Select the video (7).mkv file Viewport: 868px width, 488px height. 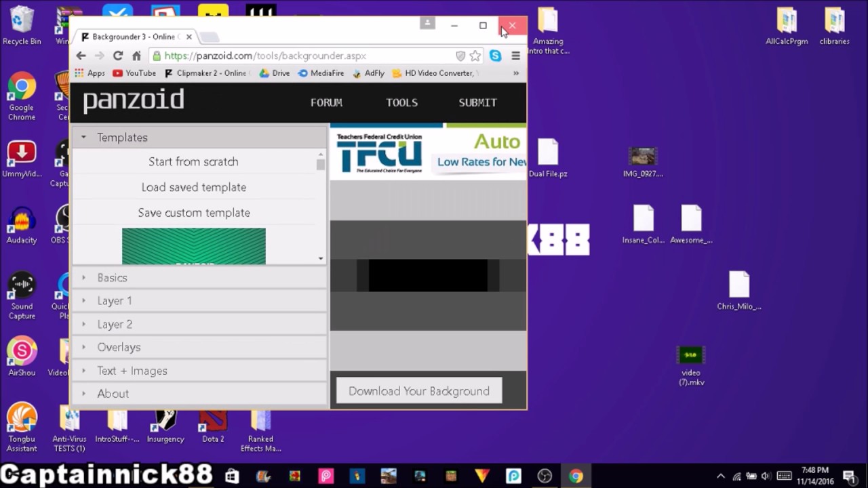[691, 366]
